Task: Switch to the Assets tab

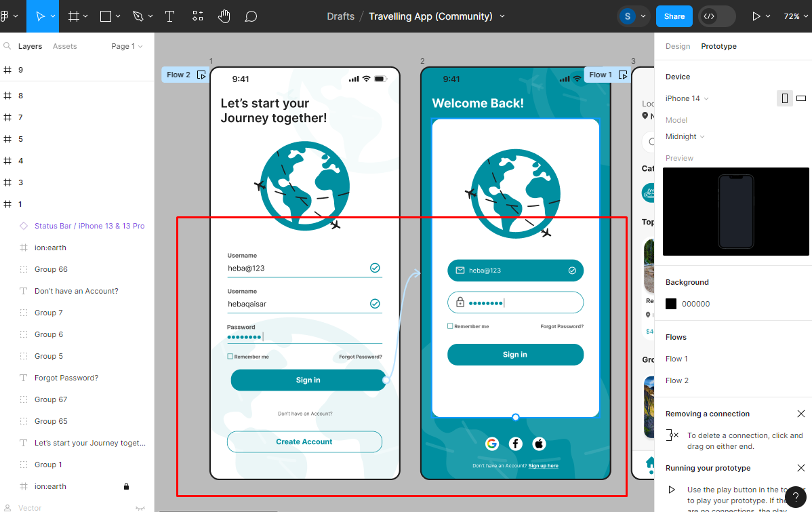Action: pos(65,46)
